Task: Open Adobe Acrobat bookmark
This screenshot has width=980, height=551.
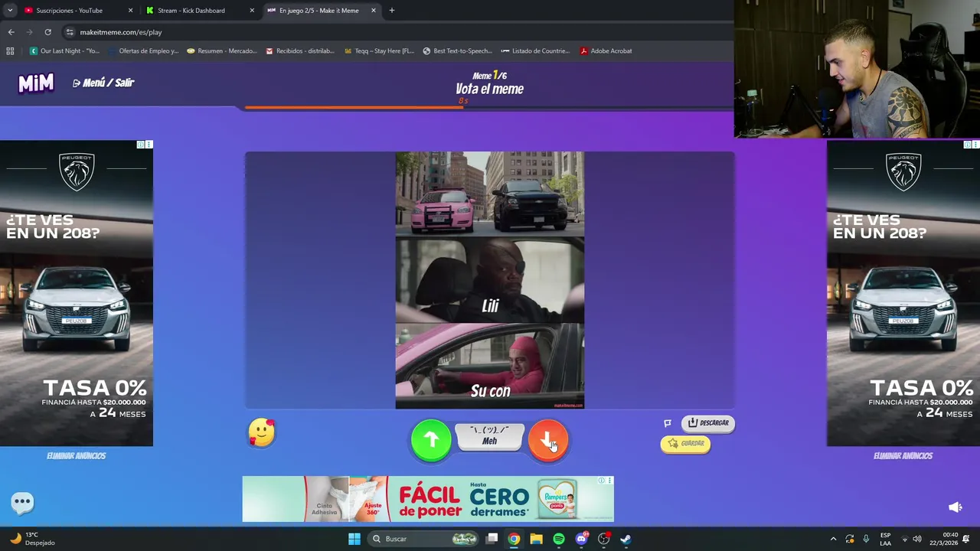Action: [x=606, y=51]
